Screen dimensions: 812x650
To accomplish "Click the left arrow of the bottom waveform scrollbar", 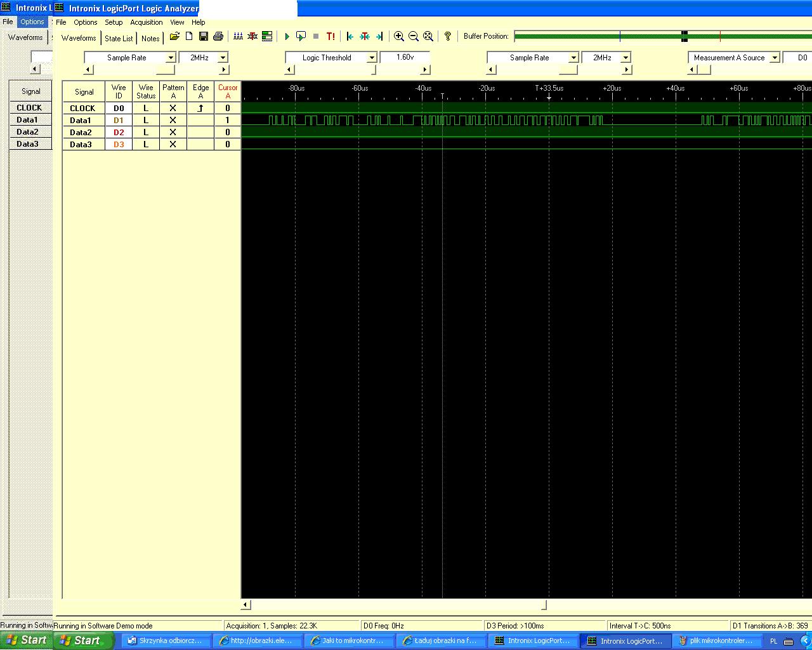I will point(246,605).
